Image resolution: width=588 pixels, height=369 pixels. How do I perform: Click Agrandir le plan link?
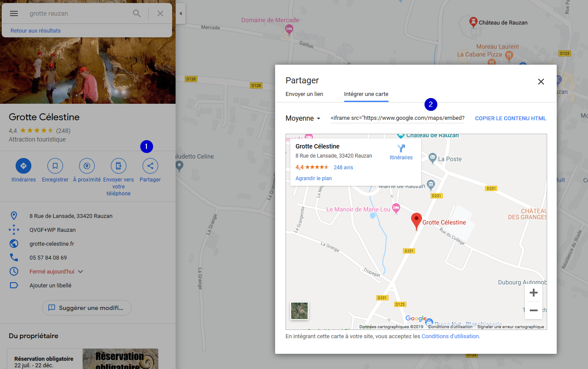click(314, 178)
